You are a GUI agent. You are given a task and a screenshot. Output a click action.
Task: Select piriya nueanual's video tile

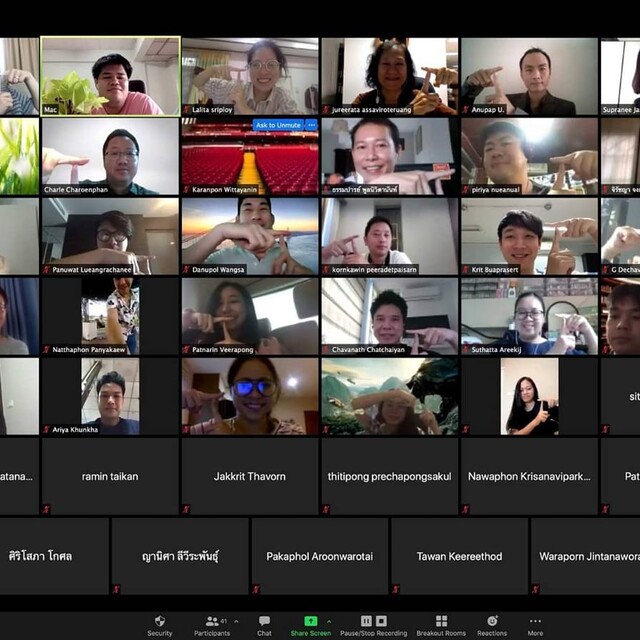(529, 156)
